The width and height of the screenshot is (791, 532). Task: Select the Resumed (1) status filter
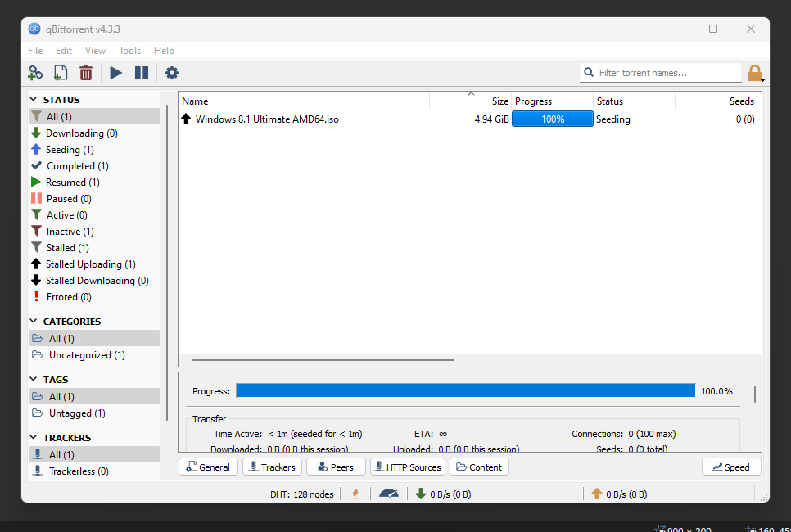point(94,182)
